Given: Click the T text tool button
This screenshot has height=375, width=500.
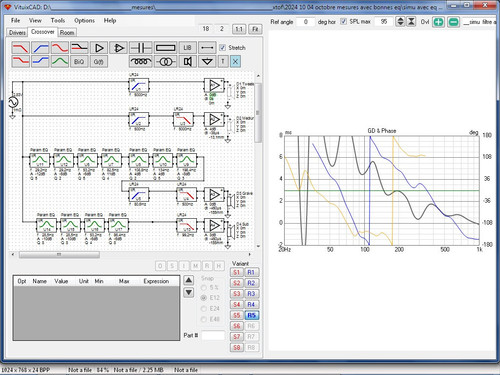Looking at the screenshot, I should click(223, 62).
